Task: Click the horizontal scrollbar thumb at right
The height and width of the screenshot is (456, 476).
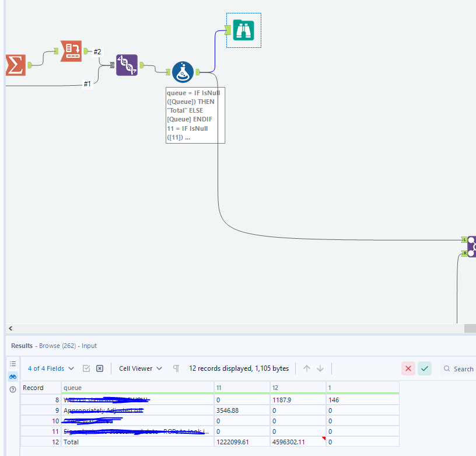Action: (470, 328)
